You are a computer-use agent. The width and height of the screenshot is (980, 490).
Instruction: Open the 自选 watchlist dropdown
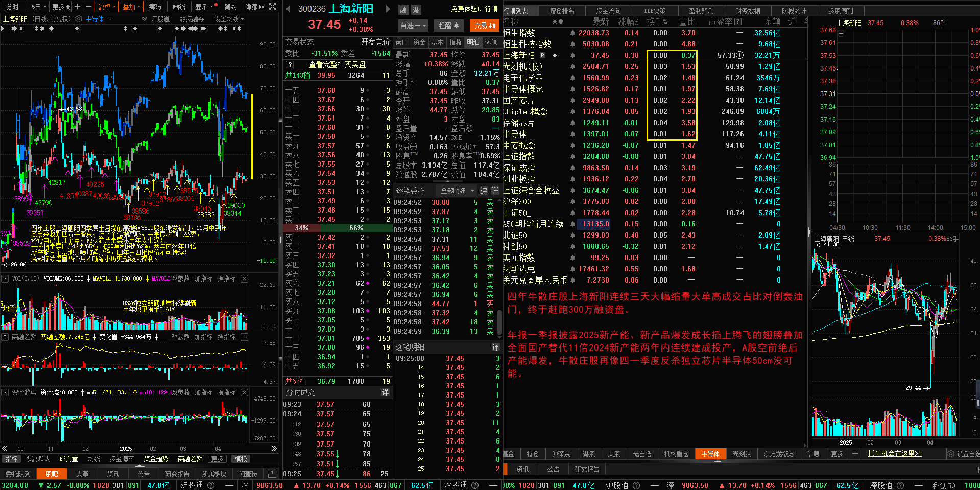tap(412, 25)
